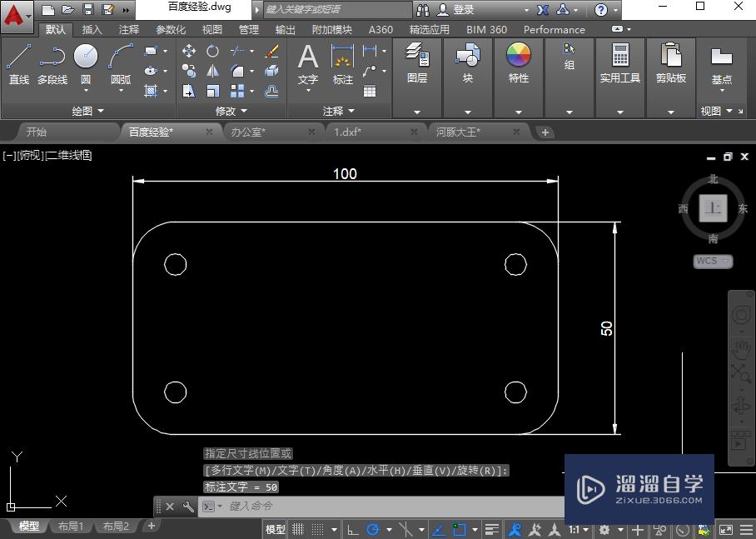Select the Polyline (多段线) tool
The width and height of the screenshot is (756, 539).
tap(52, 57)
